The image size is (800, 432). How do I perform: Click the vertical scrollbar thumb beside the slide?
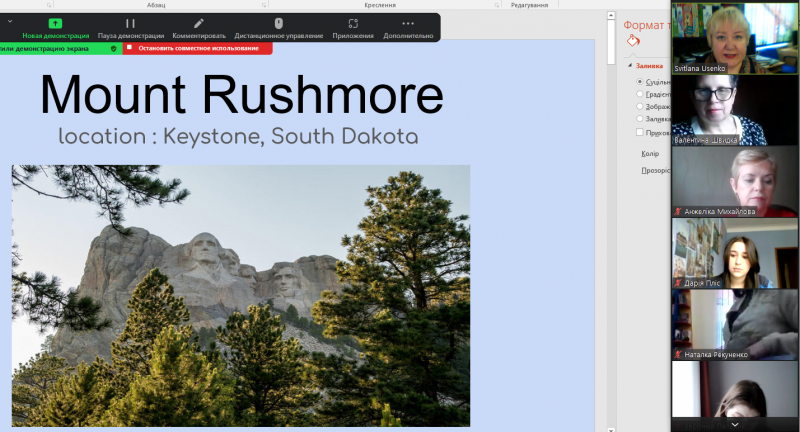(x=611, y=42)
